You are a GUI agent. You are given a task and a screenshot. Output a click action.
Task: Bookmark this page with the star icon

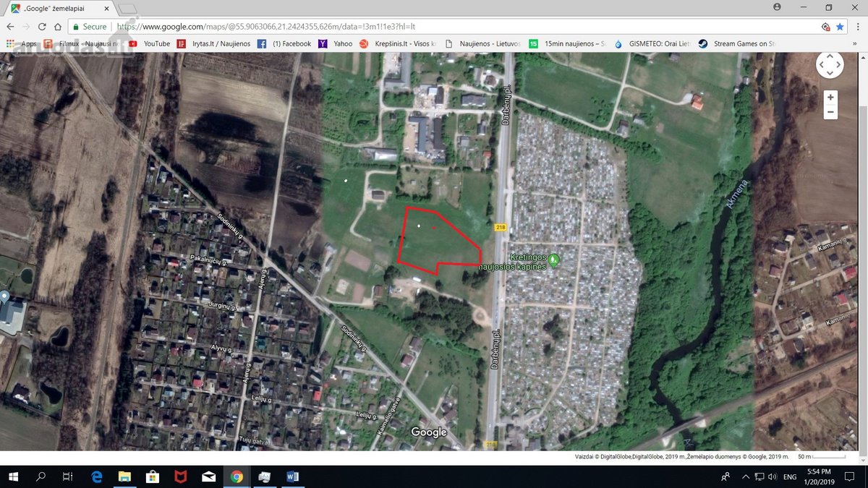840,26
